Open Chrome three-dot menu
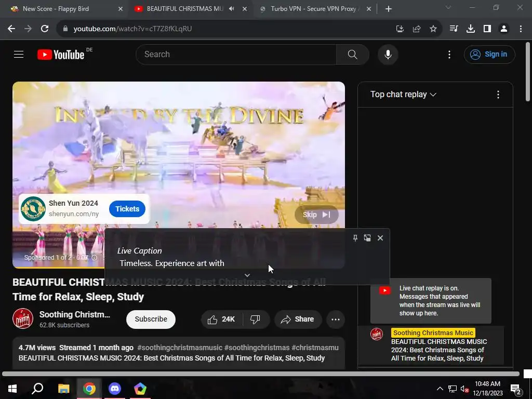The height and width of the screenshot is (399, 532). point(521,29)
